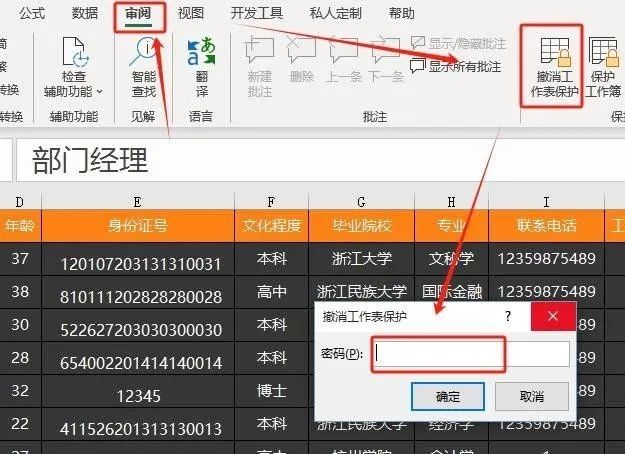
Task: Select column F header
Action: click(271, 202)
